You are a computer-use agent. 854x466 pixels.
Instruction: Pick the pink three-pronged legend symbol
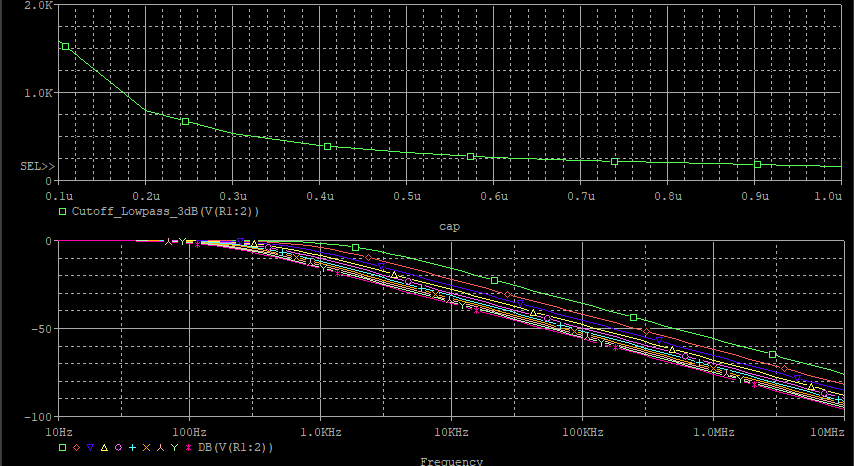[x=160, y=447]
